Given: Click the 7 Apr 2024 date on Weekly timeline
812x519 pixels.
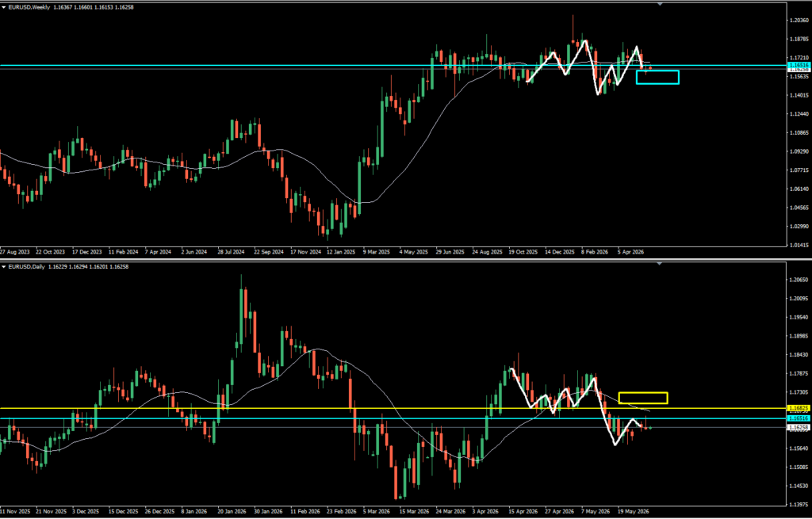Looking at the screenshot, I should tap(158, 253).
